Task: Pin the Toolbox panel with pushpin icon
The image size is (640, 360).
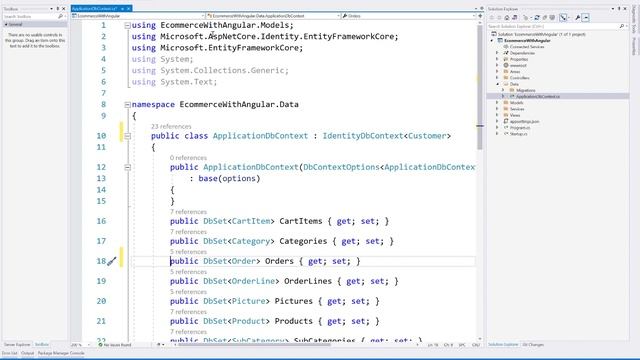Action: click(58, 9)
